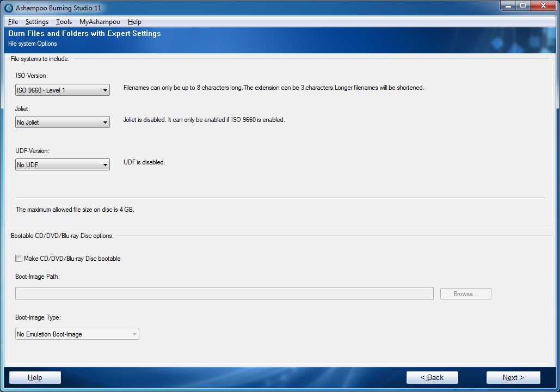
Task: Expand the UDF-Version dropdown
Action: 63,165
